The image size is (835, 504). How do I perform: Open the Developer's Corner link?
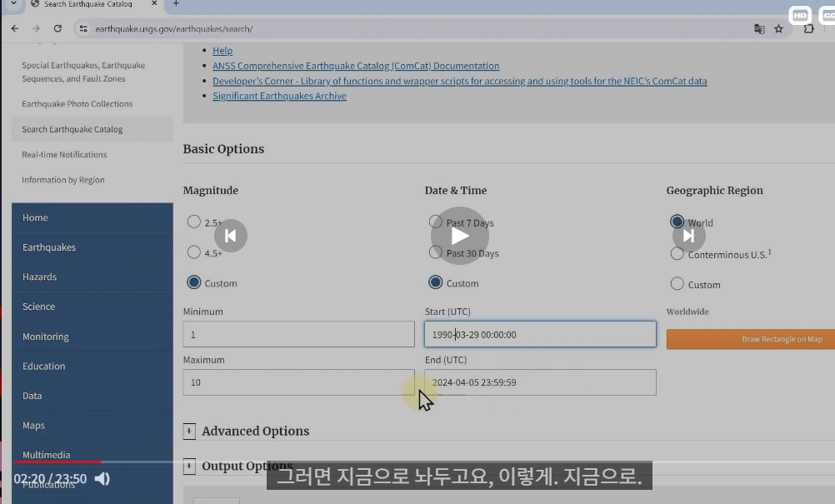(x=459, y=81)
